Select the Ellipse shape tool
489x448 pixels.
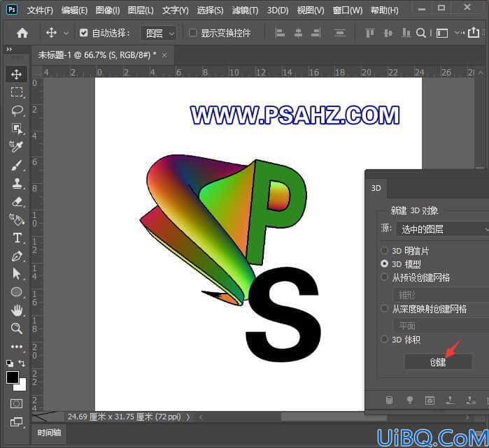coord(16,292)
